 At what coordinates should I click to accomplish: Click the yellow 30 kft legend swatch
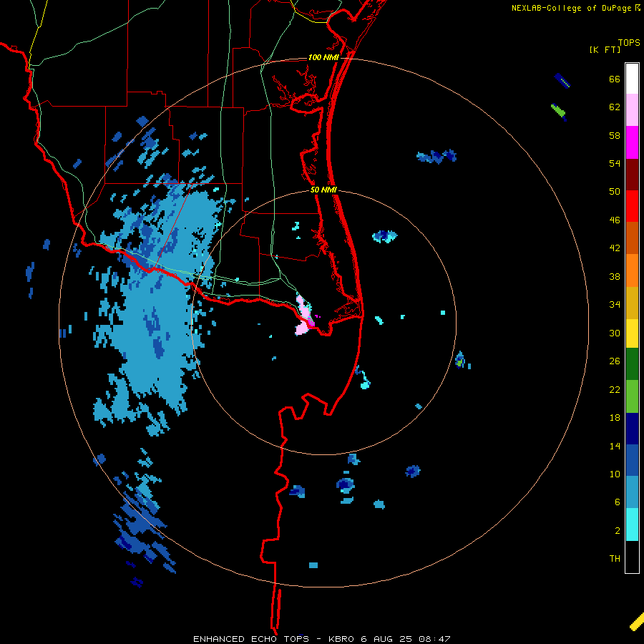pos(632,333)
